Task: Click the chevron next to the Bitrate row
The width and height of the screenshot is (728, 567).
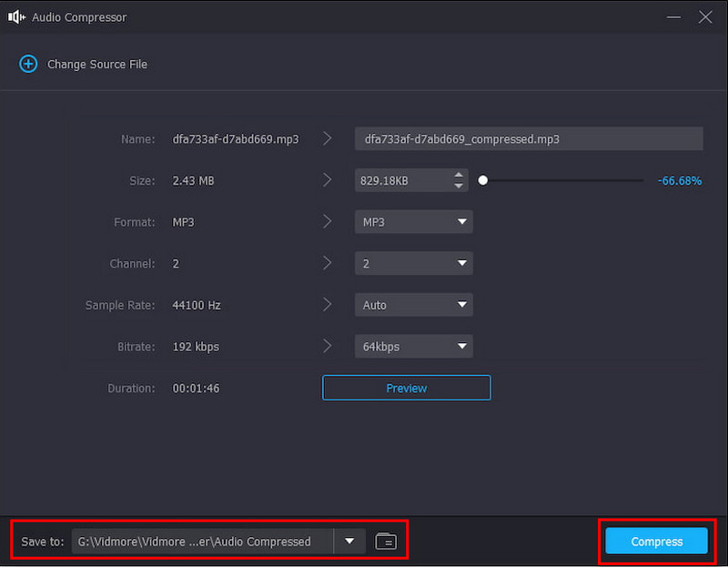Action: coord(328,346)
